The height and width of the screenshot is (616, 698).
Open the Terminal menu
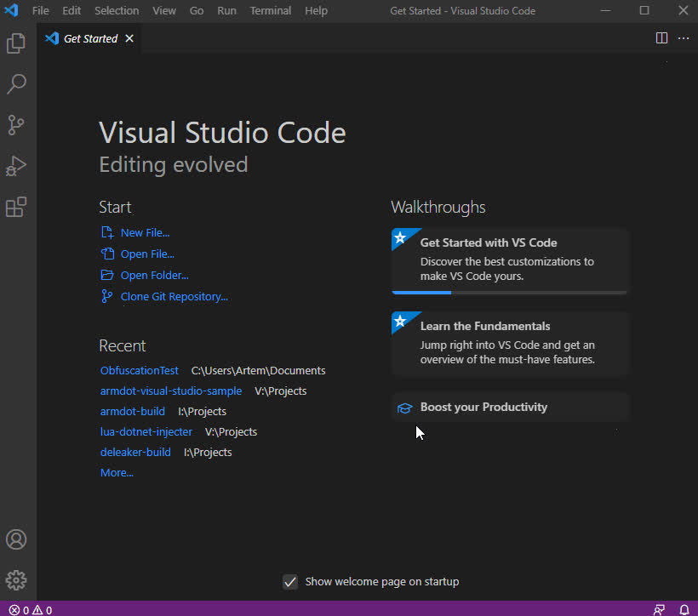[x=270, y=10]
